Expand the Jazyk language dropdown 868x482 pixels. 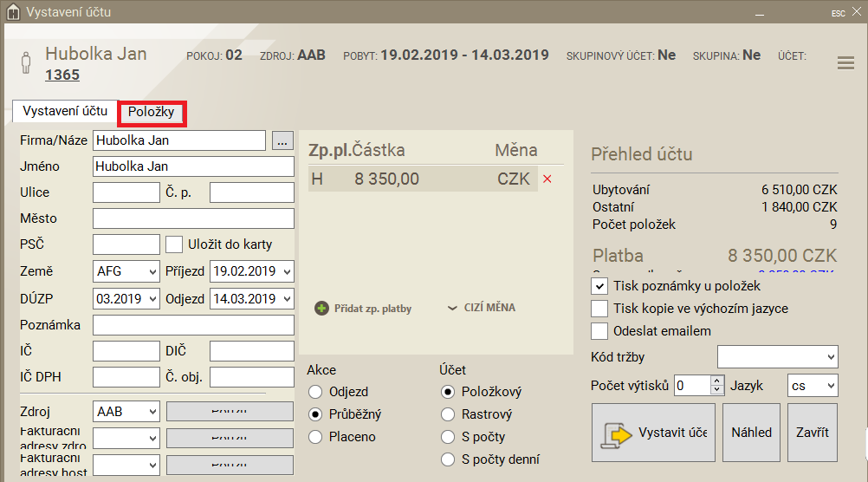tap(812, 385)
